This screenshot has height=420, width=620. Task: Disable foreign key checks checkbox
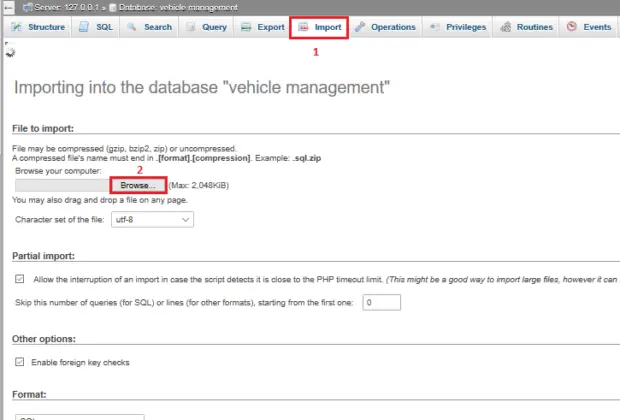click(19, 362)
